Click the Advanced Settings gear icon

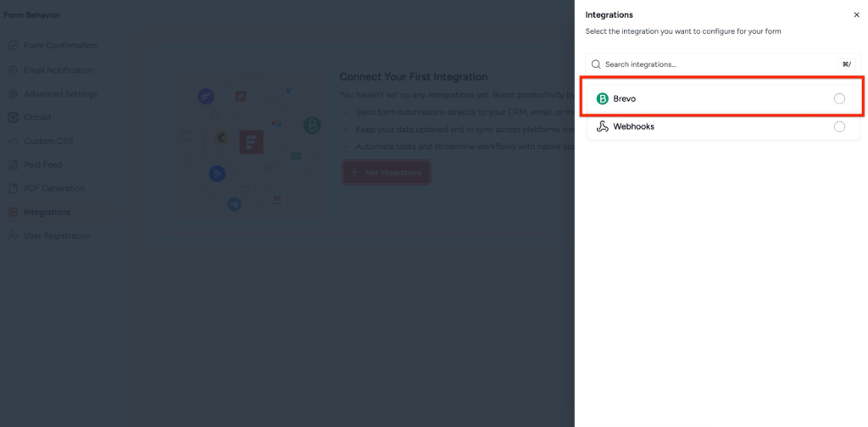[x=13, y=94]
